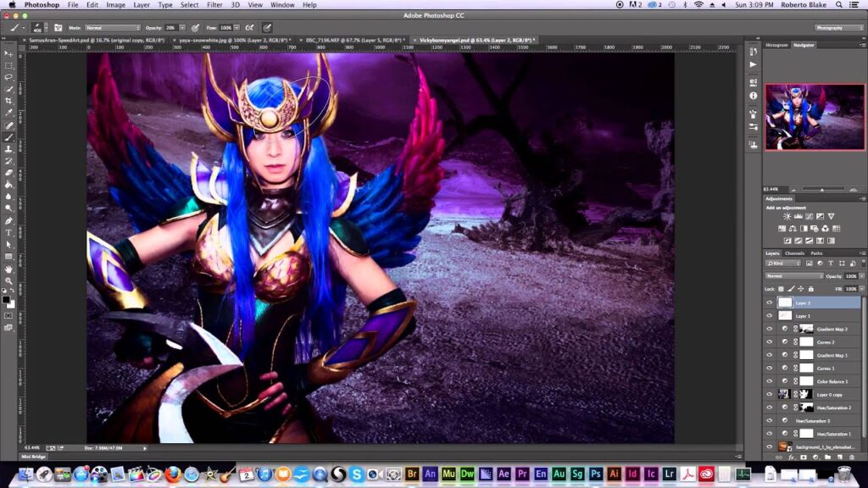Image resolution: width=868 pixels, height=488 pixels.
Task: Hide Layer 1 visibility eye
Action: 769,316
